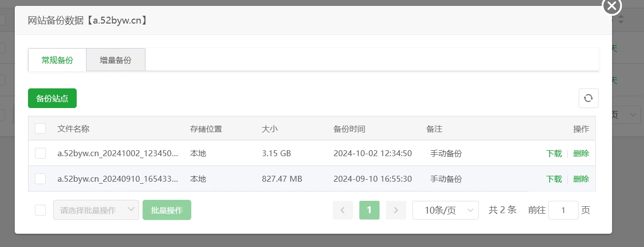This screenshot has width=644, height=247.
Task: Download the 3.15 GB backup
Action: (x=554, y=153)
